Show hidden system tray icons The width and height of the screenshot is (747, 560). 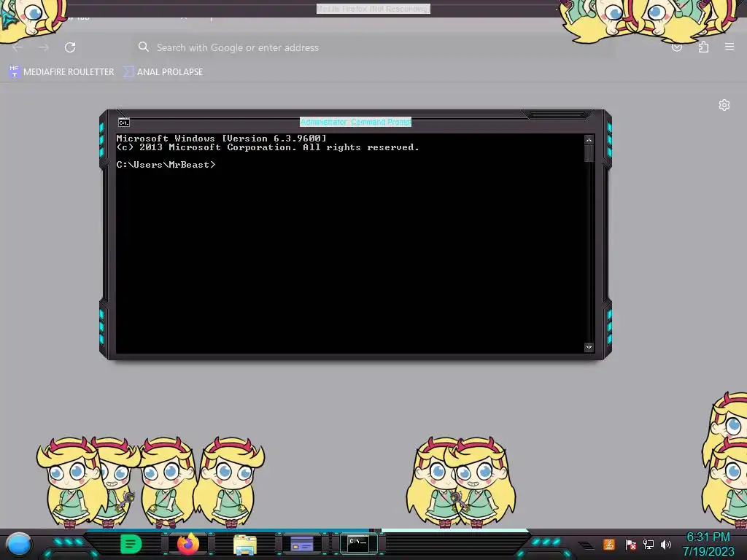coord(587,545)
